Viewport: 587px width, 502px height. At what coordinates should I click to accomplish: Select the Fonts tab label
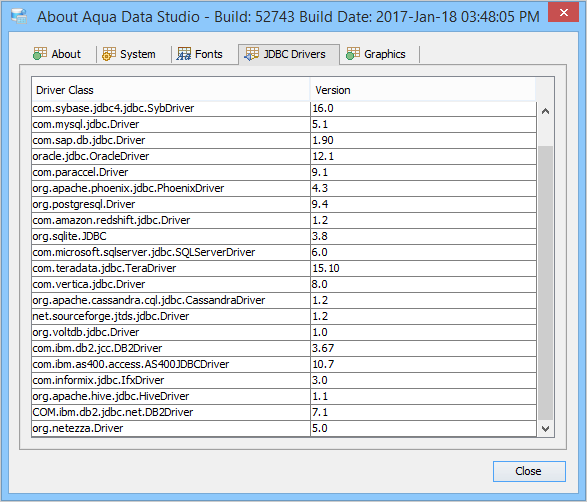(x=209, y=54)
